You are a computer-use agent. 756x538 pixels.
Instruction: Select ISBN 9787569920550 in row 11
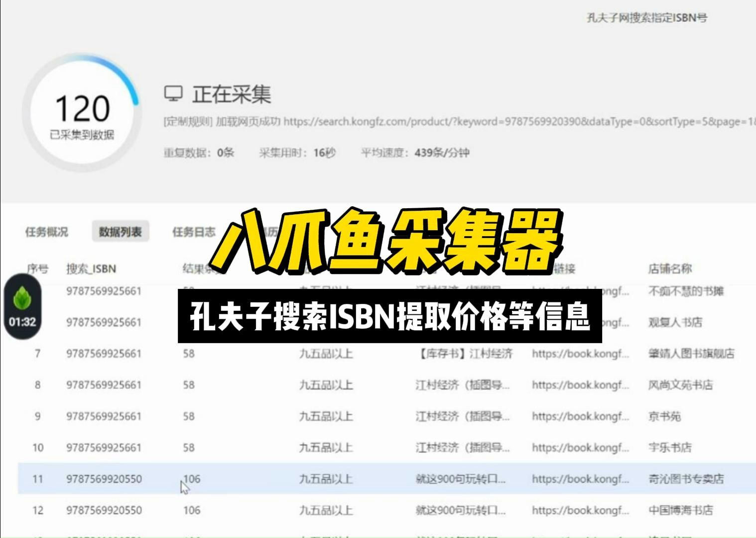point(104,479)
